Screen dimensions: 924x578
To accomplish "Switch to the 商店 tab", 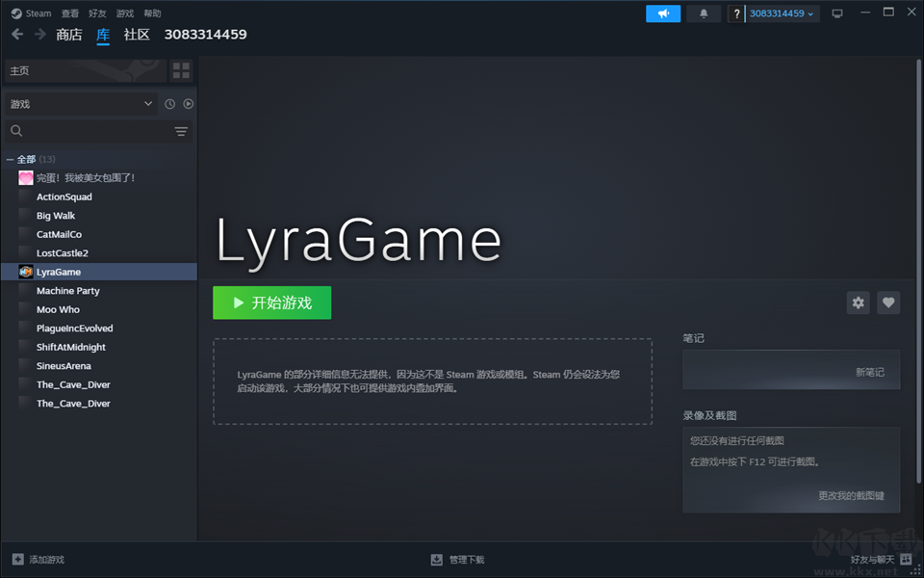I will [x=69, y=35].
